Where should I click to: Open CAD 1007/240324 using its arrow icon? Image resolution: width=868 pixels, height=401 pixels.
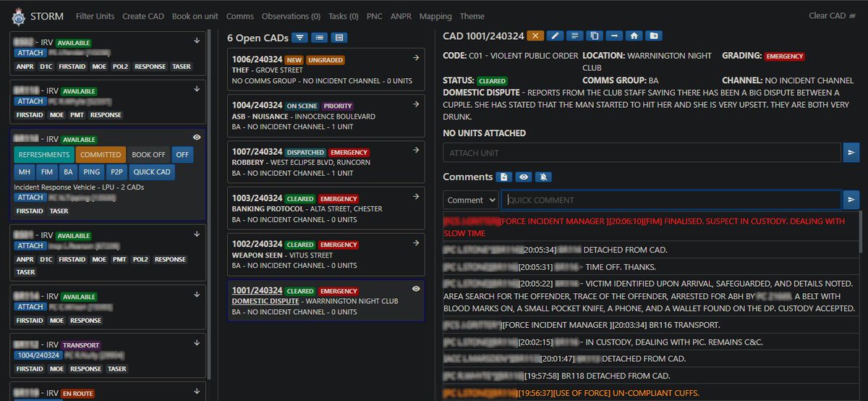(x=416, y=151)
